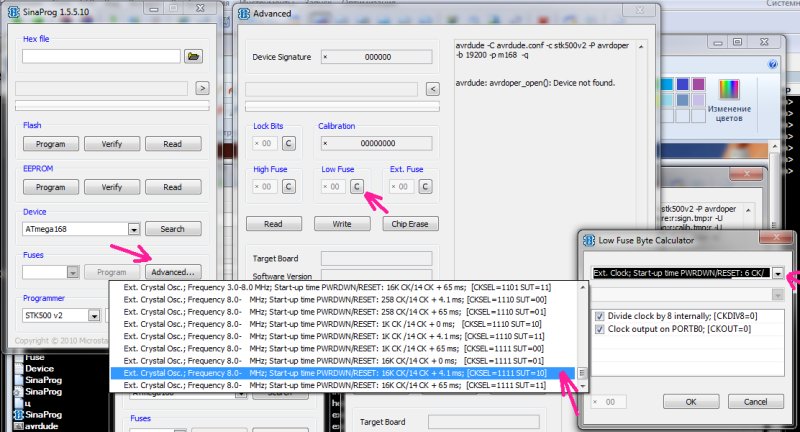The image size is (800, 432).
Task: Open Ext. Fuse calculator C button
Action: pyautogui.click(x=425, y=187)
